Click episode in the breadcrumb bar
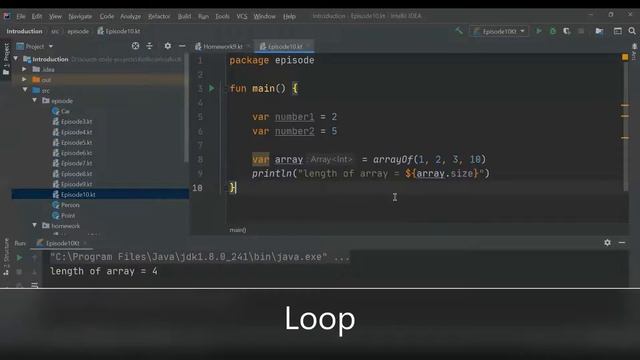Screen dimensions: 640x360 pos(78,31)
